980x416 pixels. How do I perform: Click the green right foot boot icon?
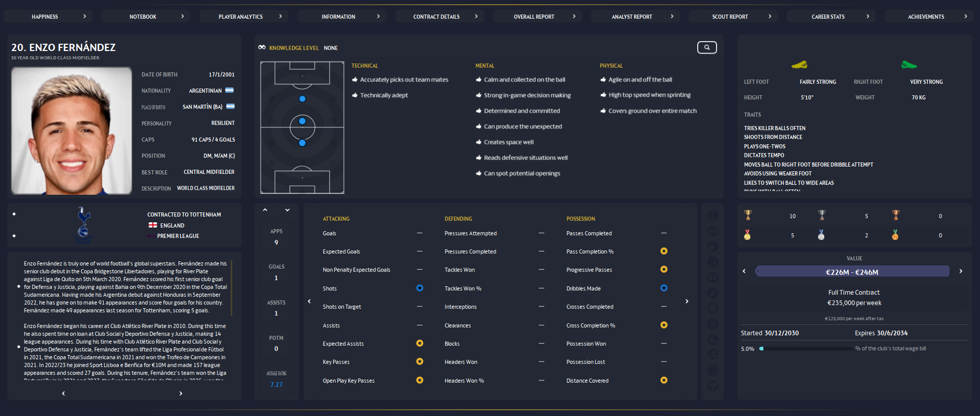pyautogui.click(x=909, y=65)
